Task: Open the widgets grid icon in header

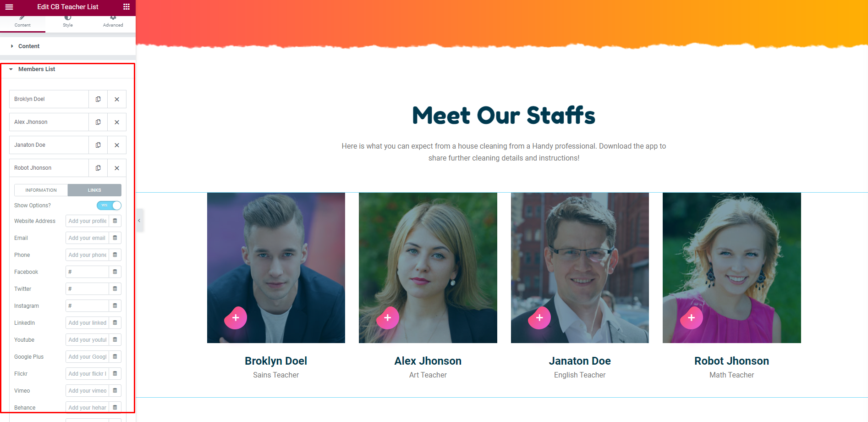Action: pyautogui.click(x=126, y=7)
